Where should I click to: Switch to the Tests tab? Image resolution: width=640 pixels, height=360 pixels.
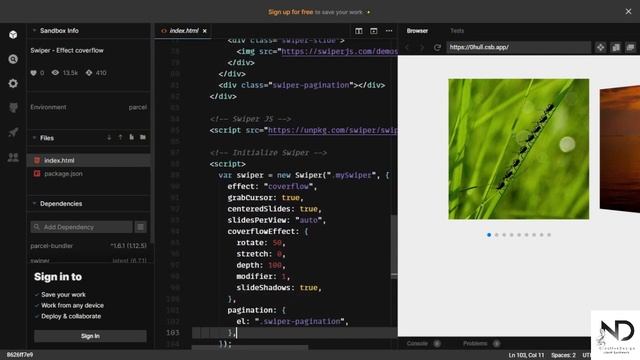point(457,31)
